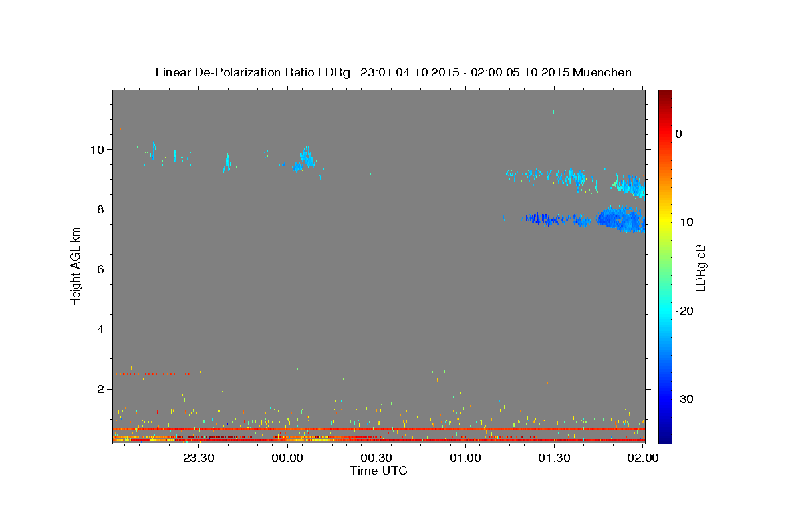Click the plot title mentioning Muenchen

click(393, 72)
